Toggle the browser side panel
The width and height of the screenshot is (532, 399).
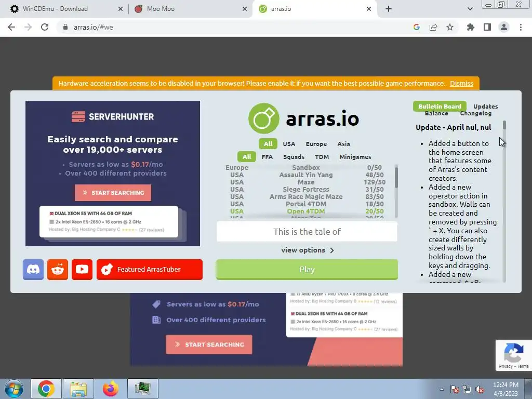point(487,27)
